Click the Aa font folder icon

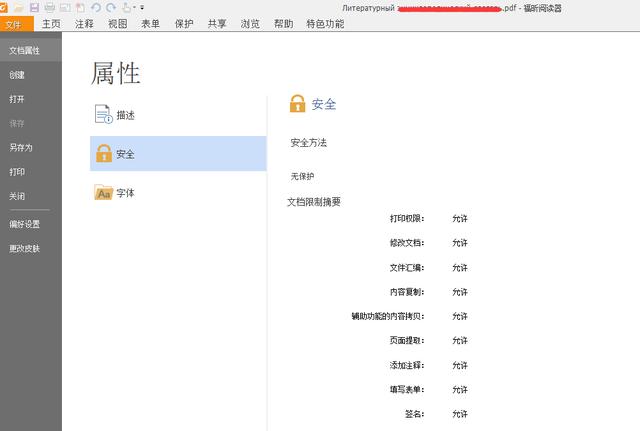tap(104, 192)
